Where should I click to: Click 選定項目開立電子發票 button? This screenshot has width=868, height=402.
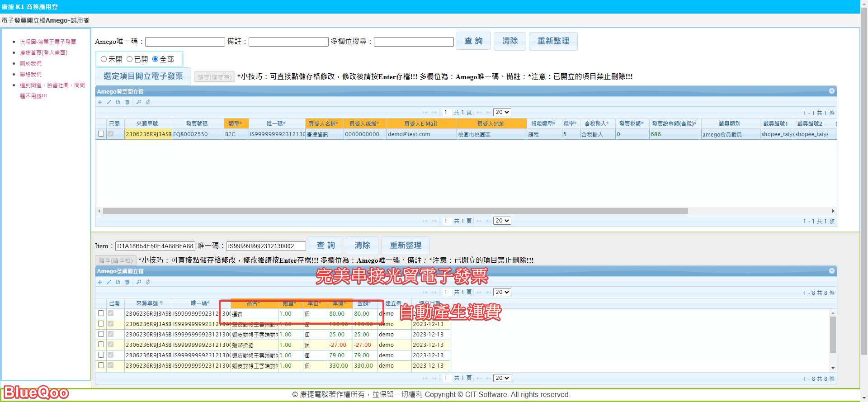[x=143, y=76]
